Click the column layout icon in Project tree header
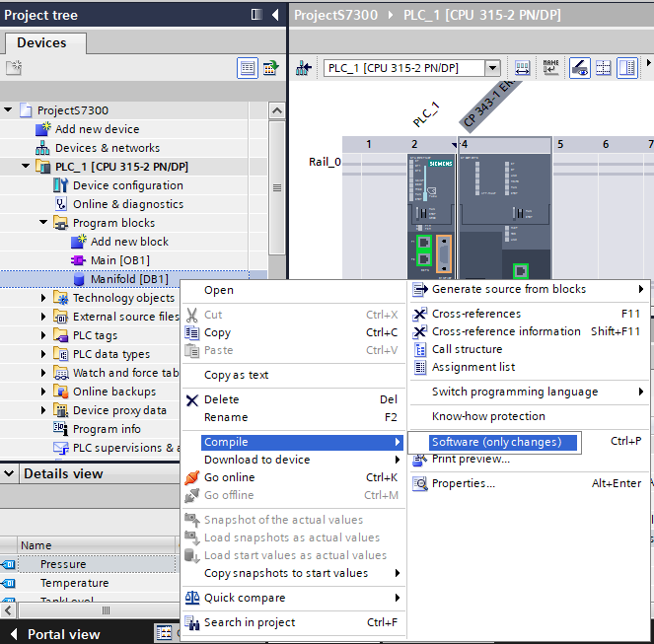Screen dimensions: 654x644 coord(256,15)
